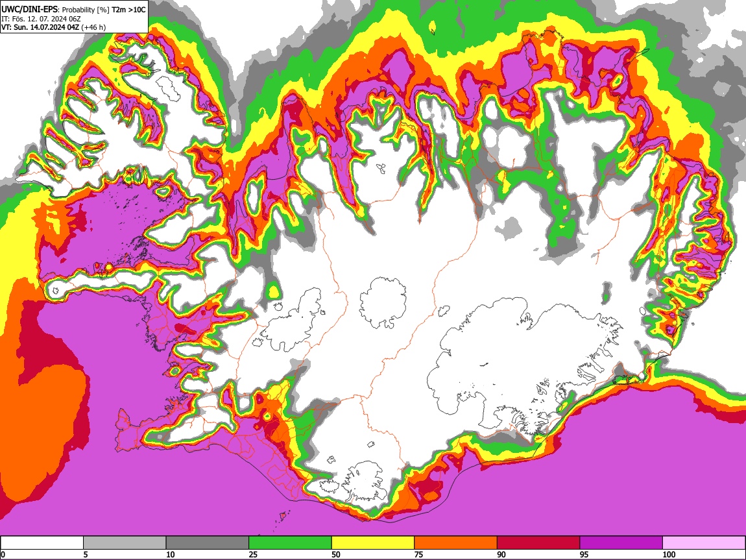Click the '50' legend scale label
The height and width of the screenshot is (560, 746).
336,554
